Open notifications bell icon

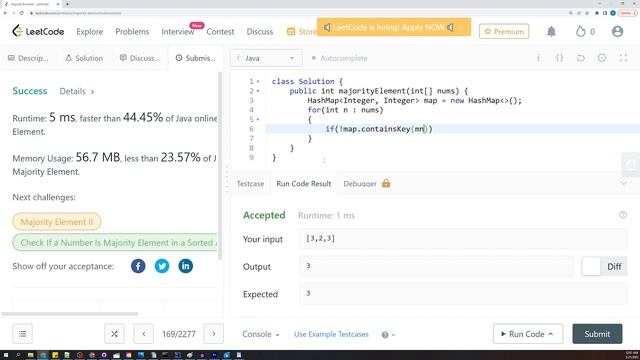tap(551, 31)
